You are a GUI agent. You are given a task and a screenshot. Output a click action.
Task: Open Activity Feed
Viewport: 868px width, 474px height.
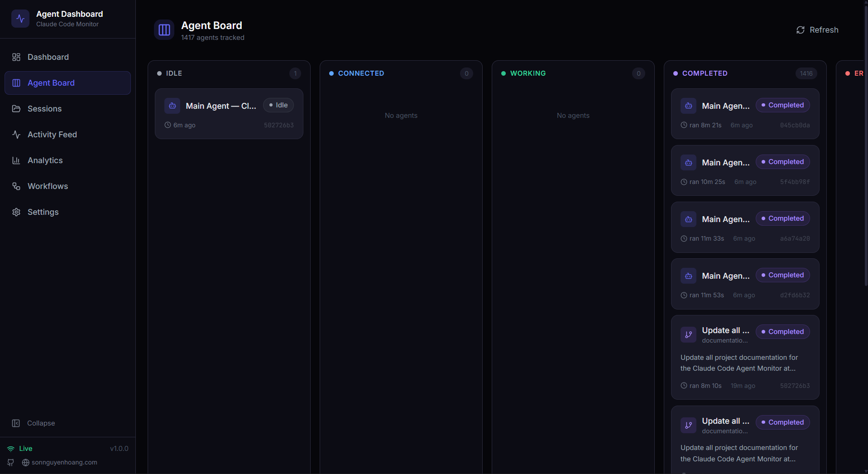click(x=67, y=135)
